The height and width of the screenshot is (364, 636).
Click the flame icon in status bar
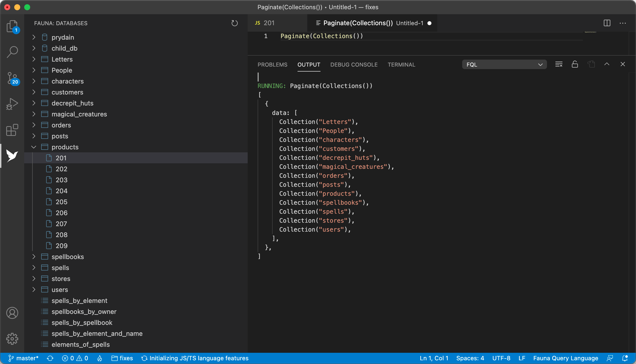[x=100, y=358]
